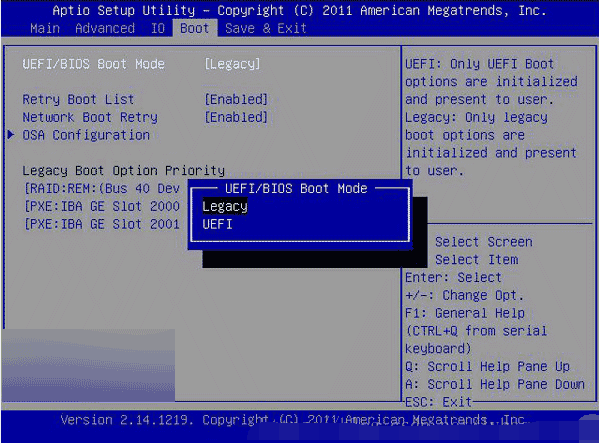This screenshot has width=601, height=443.
Task: Click the Retry Boot List label
Action: (78, 100)
